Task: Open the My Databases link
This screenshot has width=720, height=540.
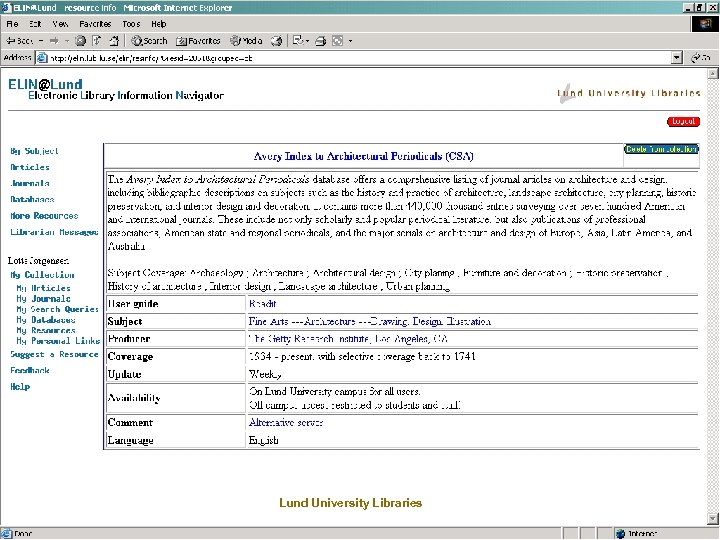Action: pyautogui.click(x=46, y=320)
